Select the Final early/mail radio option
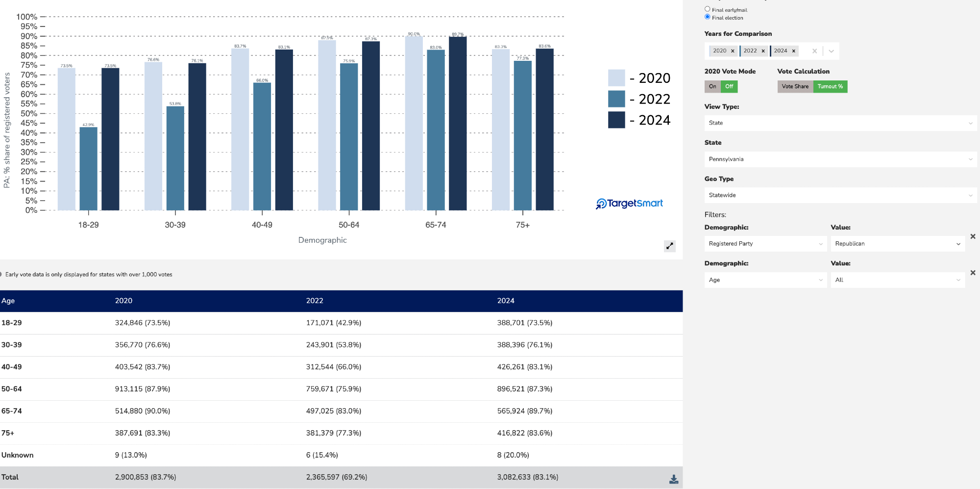 [x=707, y=9]
